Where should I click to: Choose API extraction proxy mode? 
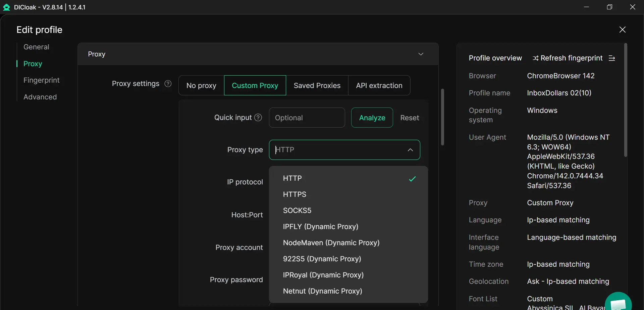click(379, 86)
